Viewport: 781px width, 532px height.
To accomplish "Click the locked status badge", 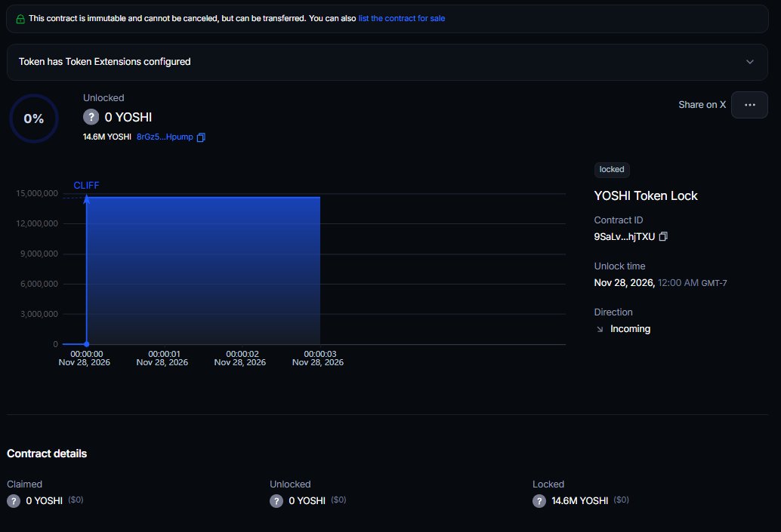I will pos(612,170).
